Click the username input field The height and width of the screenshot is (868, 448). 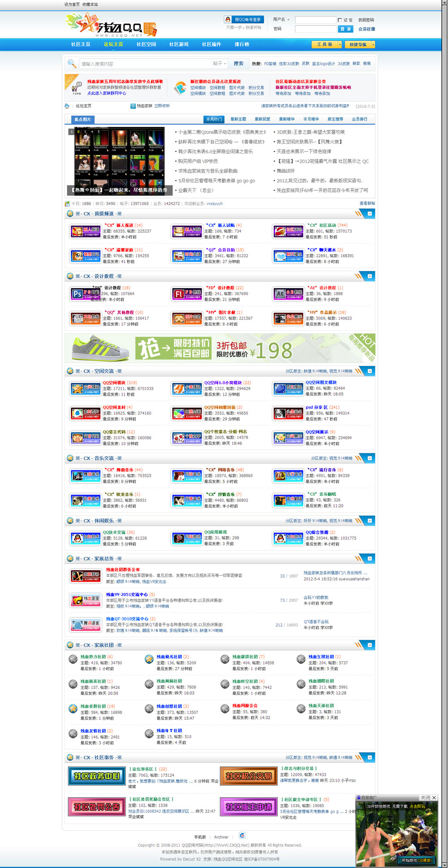(x=315, y=20)
